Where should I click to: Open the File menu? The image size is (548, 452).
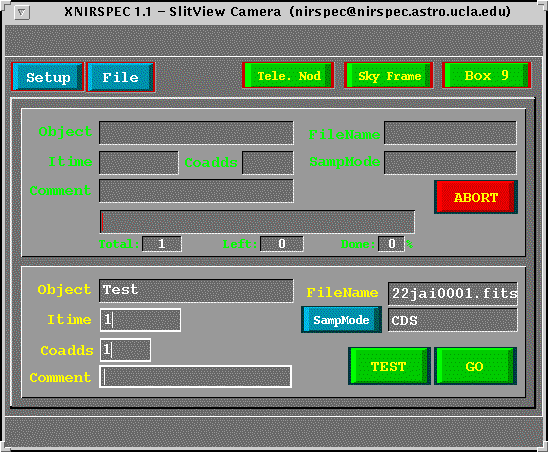point(121,77)
